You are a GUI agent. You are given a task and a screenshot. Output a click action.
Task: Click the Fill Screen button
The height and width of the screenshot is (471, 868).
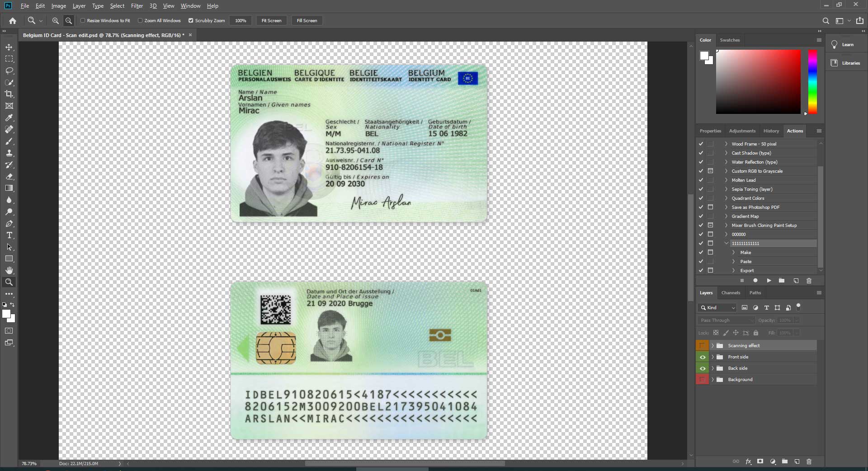coord(307,20)
